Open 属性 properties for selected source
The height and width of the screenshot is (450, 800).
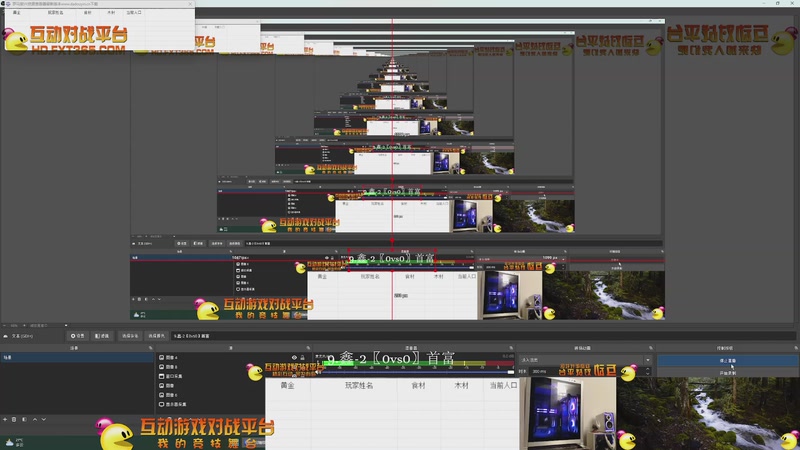[78, 336]
